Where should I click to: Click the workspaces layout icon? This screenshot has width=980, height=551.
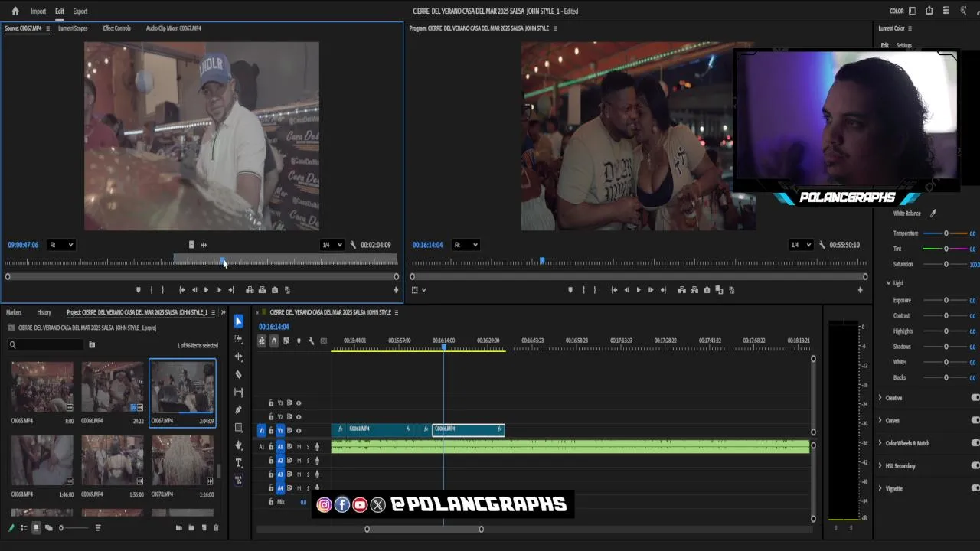point(912,11)
